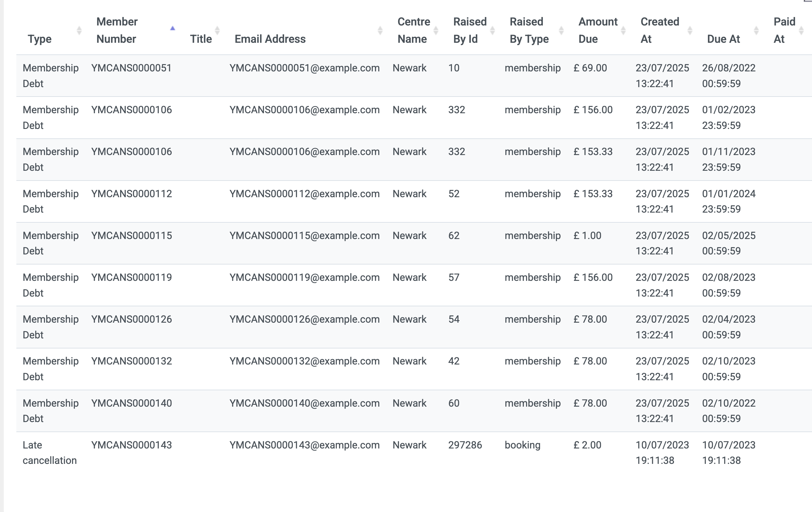This screenshot has height=512, width=812.
Task: Sort by Paid At sort icon
Action: point(801,31)
